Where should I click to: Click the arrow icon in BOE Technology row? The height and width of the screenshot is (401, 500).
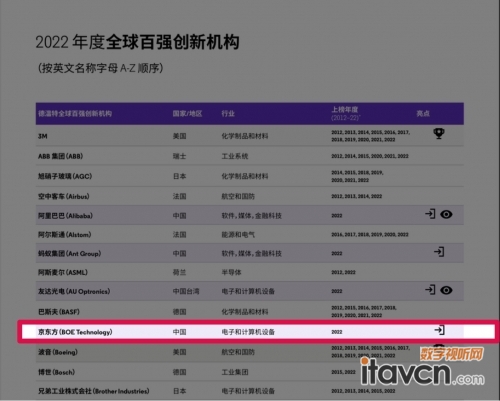440,330
